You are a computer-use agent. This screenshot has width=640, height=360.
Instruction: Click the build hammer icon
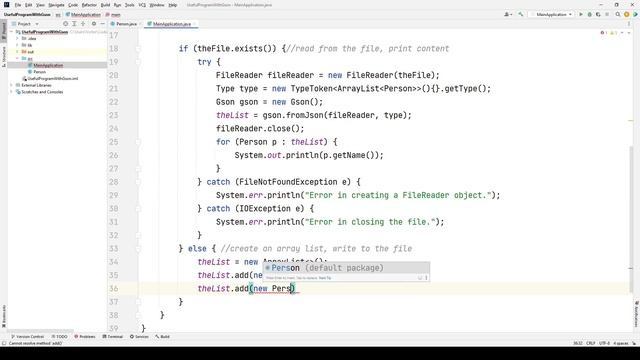click(520, 14)
